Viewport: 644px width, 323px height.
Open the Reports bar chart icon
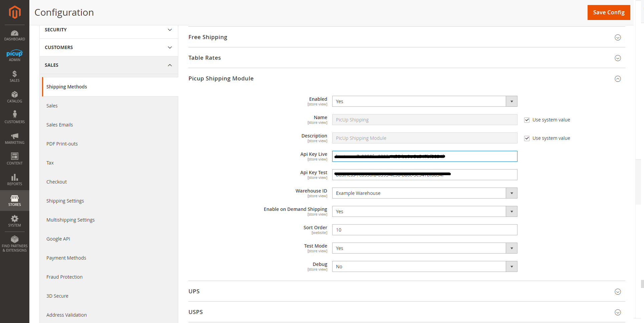coord(15,180)
